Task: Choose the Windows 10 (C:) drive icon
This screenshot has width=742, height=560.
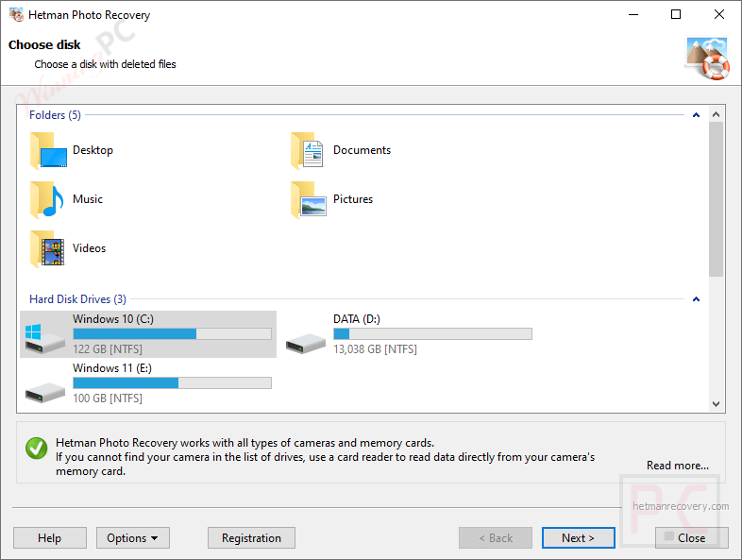Action: coord(44,338)
